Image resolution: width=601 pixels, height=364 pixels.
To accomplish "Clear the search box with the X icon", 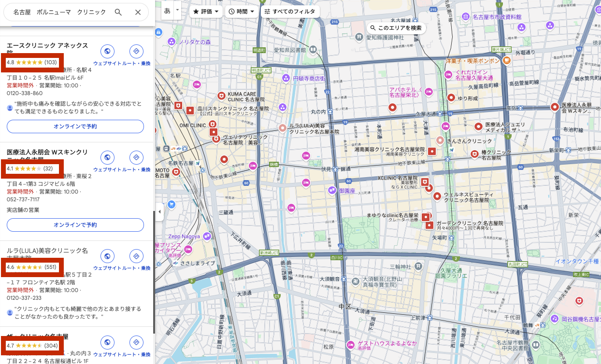I will coord(138,12).
